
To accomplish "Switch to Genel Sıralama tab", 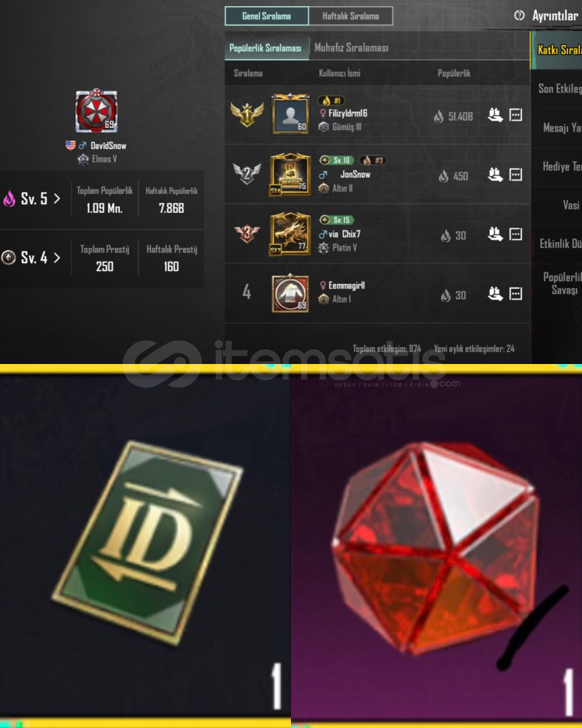I will (x=266, y=16).
